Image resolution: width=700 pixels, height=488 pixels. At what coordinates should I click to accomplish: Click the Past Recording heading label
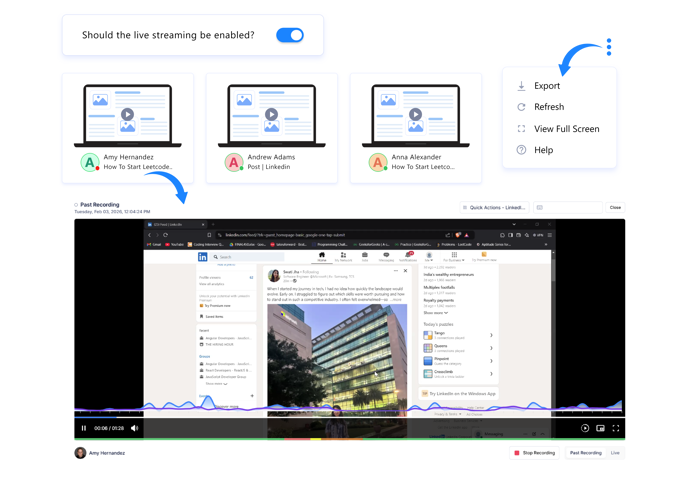tap(100, 204)
